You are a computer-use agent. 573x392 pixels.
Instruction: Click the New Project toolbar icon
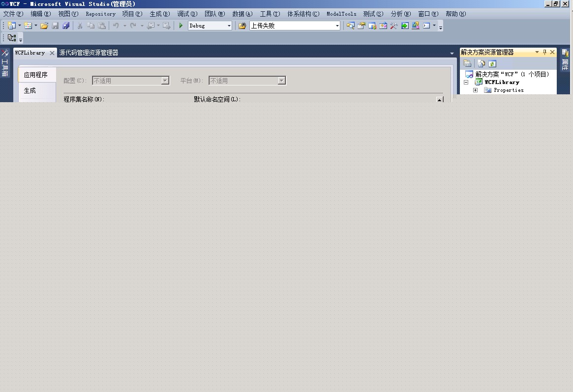pos(12,26)
